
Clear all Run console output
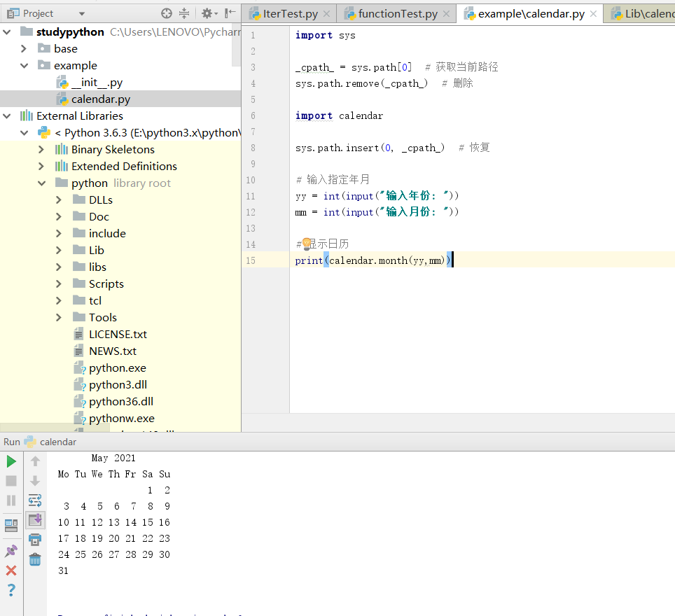tap(35, 559)
